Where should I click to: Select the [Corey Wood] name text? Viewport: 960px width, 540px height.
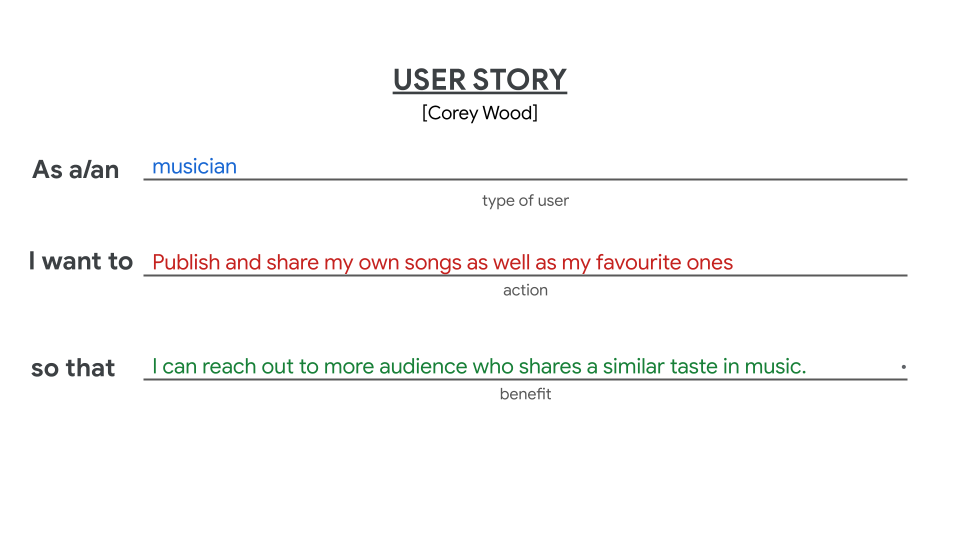(x=479, y=113)
